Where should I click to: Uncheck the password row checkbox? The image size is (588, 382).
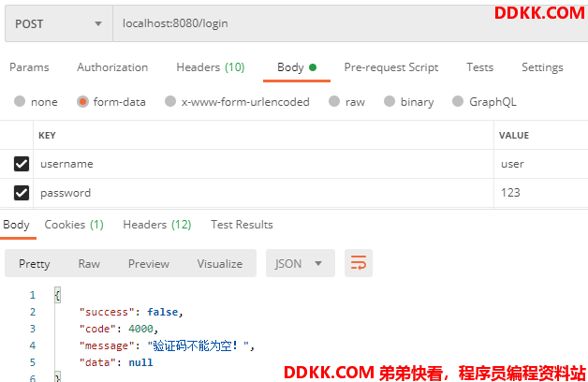[22, 193]
